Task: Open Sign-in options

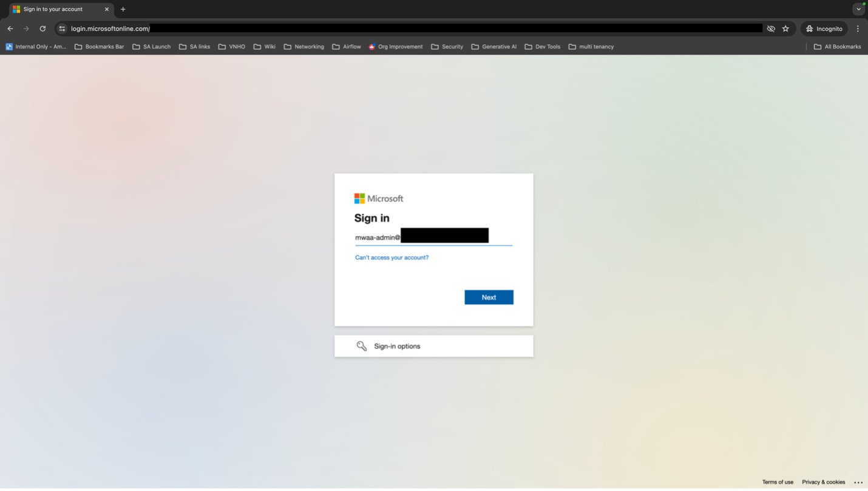Action: pyautogui.click(x=433, y=346)
